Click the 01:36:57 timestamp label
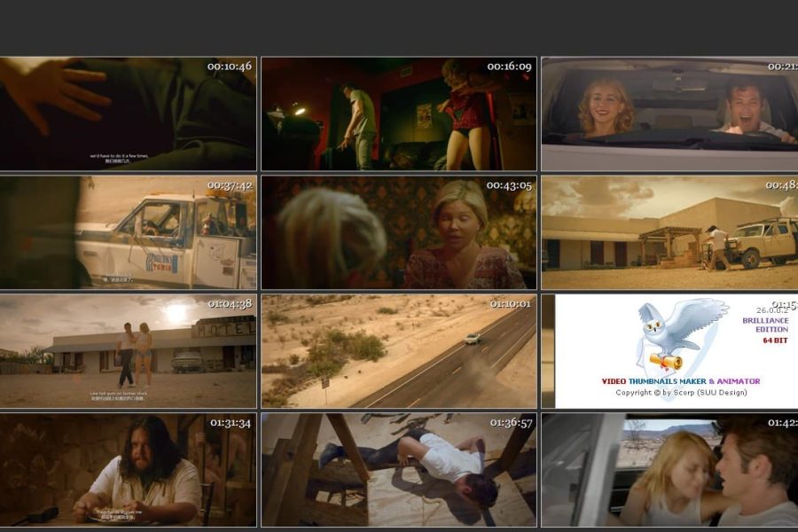 pyautogui.click(x=509, y=423)
